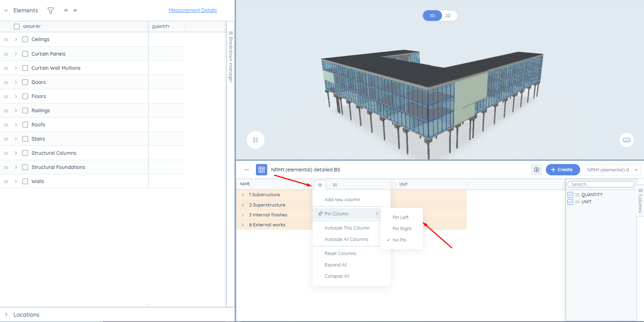Open the Elements filter funnel icon
This screenshot has height=322, width=644.
click(x=51, y=11)
